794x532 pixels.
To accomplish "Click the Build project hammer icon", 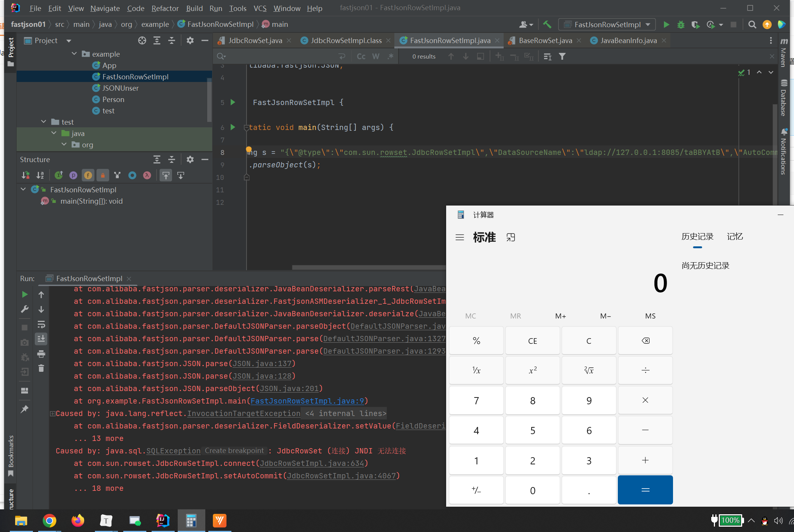I will pos(547,25).
